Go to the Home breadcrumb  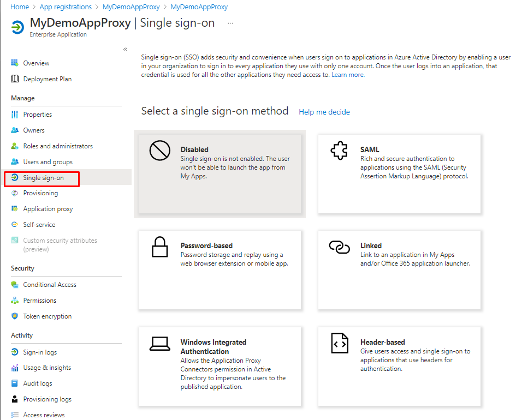(x=20, y=7)
